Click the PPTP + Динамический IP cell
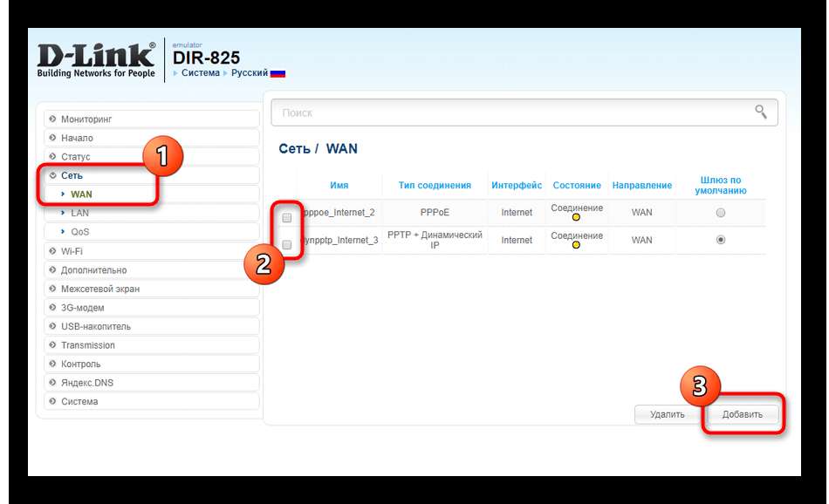This screenshot has height=504, width=829. (435, 240)
